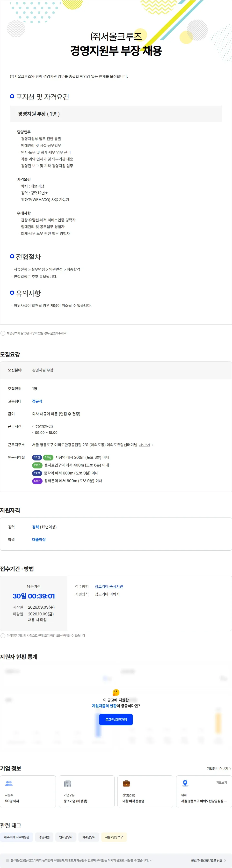
Task: Click the chevron next to work address 지도보기
Action: 152,445
